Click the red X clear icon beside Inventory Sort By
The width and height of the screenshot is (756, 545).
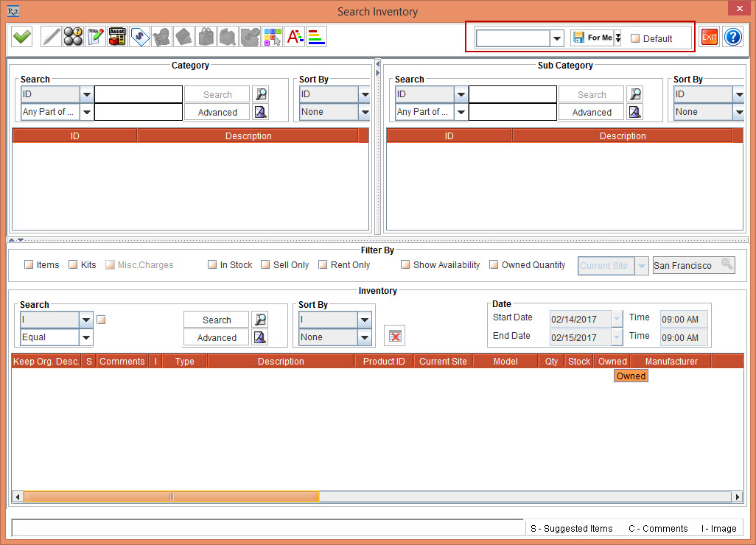[x=395, y=336]
